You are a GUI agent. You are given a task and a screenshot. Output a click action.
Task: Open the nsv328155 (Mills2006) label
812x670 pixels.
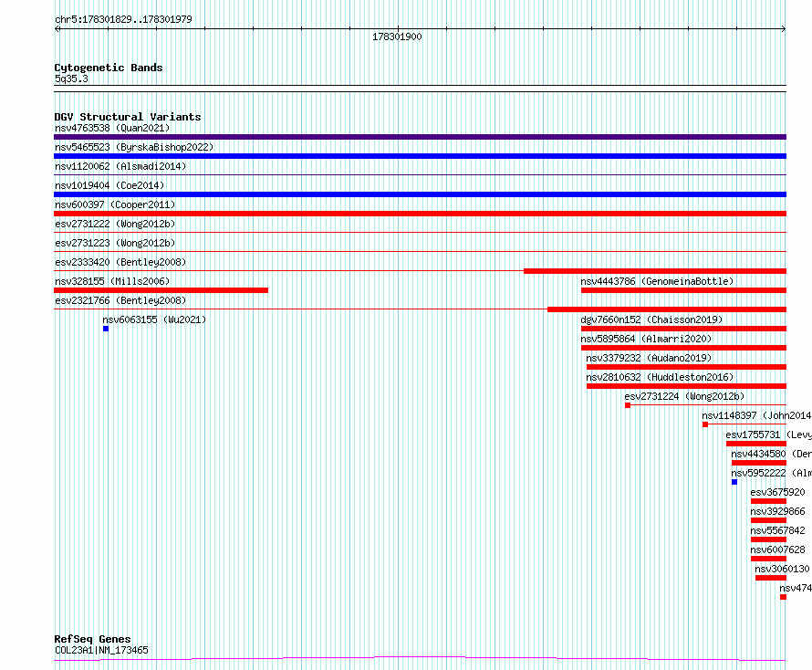coord(112,281)
